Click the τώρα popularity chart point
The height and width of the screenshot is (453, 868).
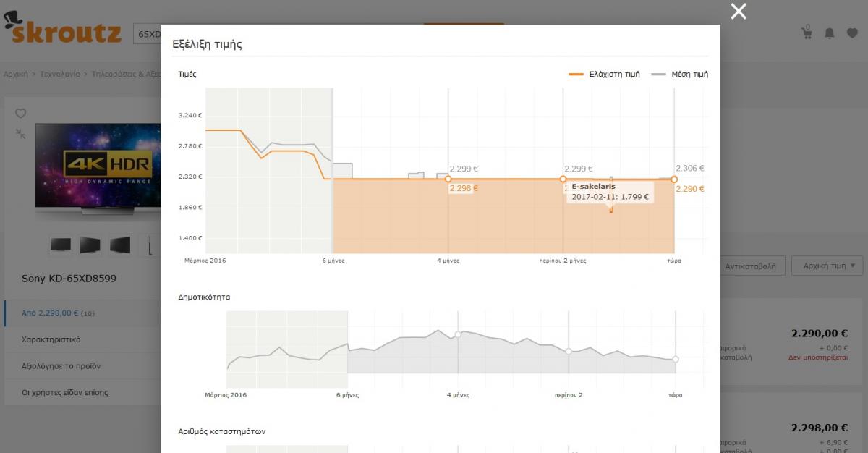pos(675,359)
